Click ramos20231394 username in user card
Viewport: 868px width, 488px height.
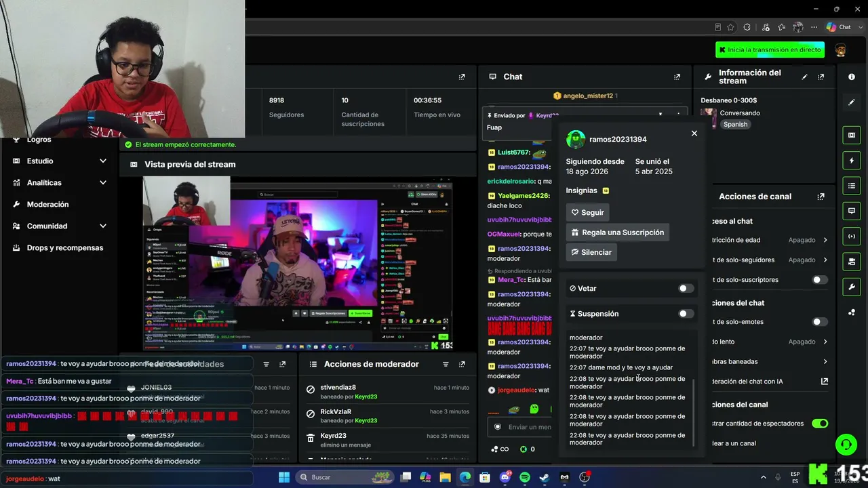[618, 140]
